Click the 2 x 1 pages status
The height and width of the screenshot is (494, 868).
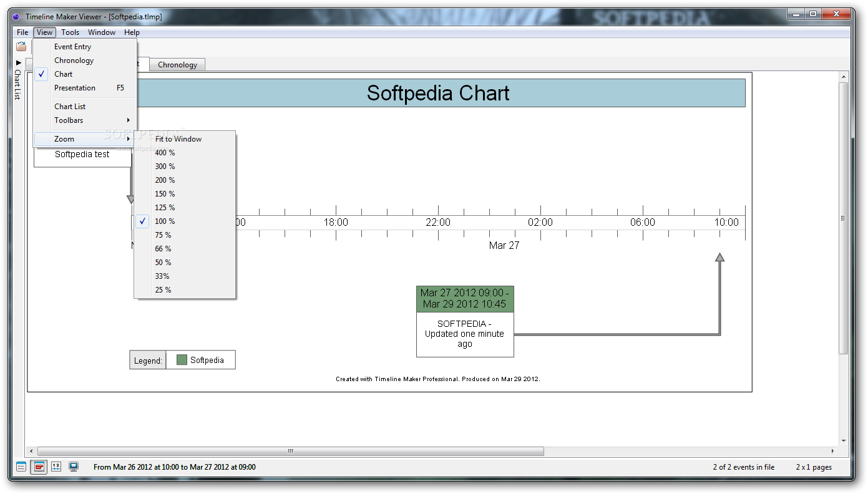pos(814,467)
